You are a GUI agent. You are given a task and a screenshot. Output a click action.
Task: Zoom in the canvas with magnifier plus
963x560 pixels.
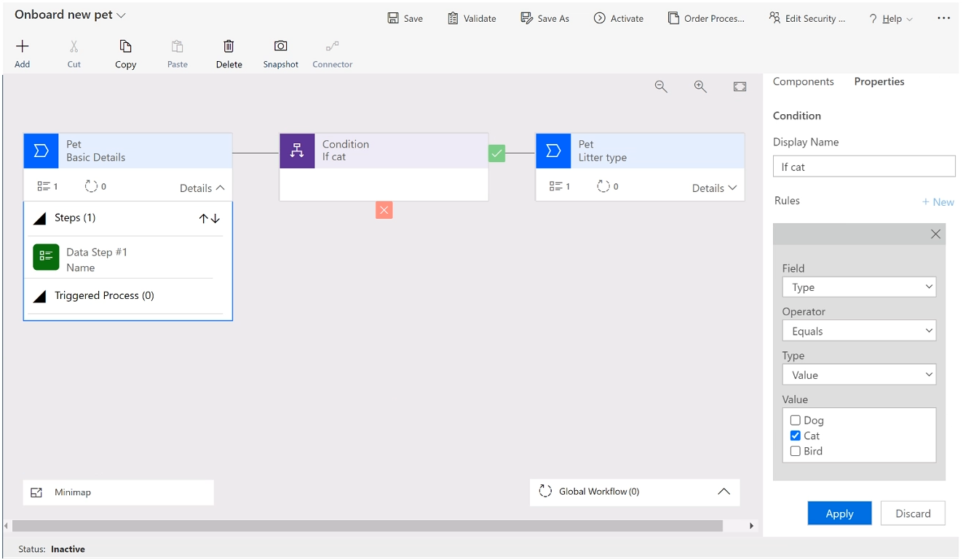click(700, 87)
